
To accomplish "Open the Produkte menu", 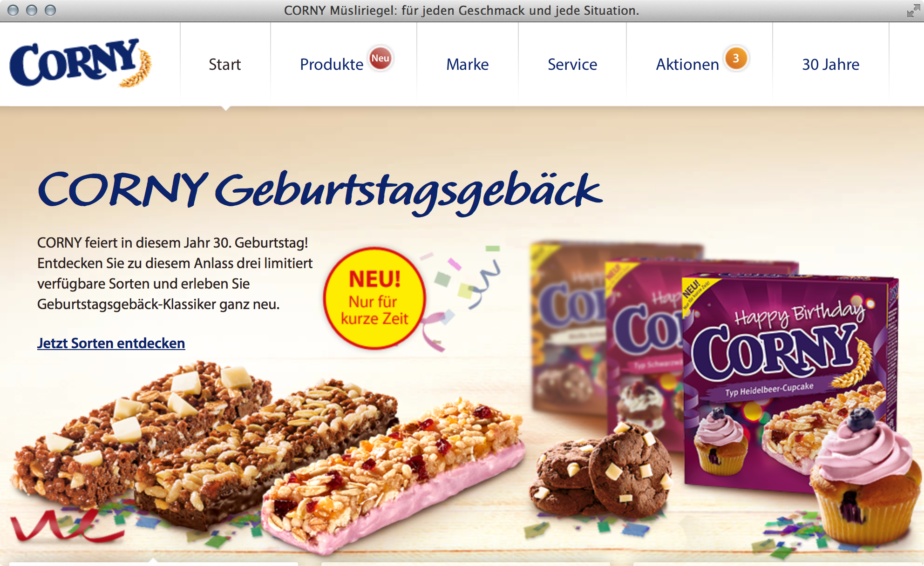I will 332,64.
